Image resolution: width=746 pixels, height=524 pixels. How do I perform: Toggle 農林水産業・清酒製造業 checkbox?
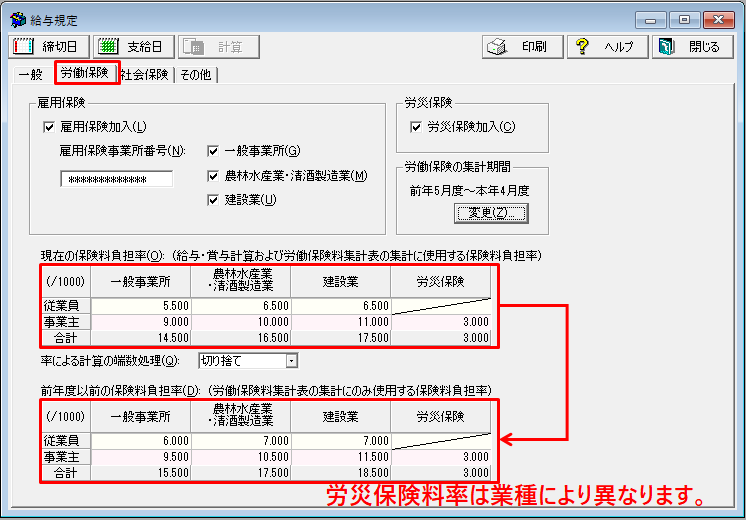tap(213, 176)
